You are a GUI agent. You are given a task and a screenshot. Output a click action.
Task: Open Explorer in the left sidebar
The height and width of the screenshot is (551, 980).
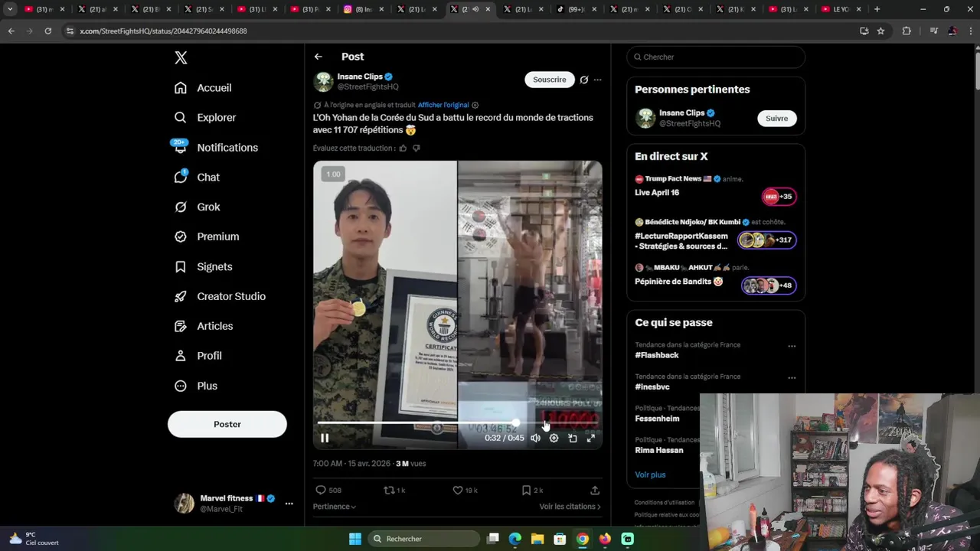point(205,118)
